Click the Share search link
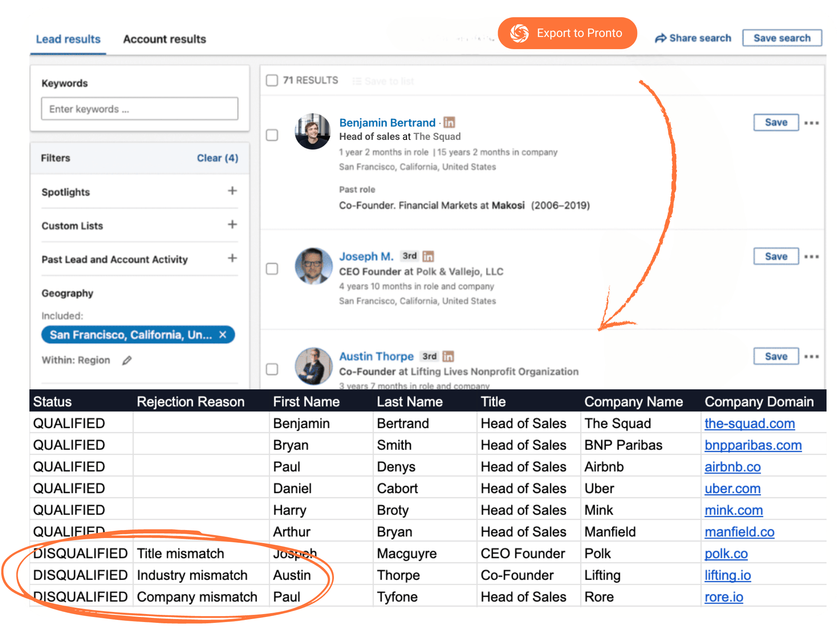840x630 pixels. (693, 38)
